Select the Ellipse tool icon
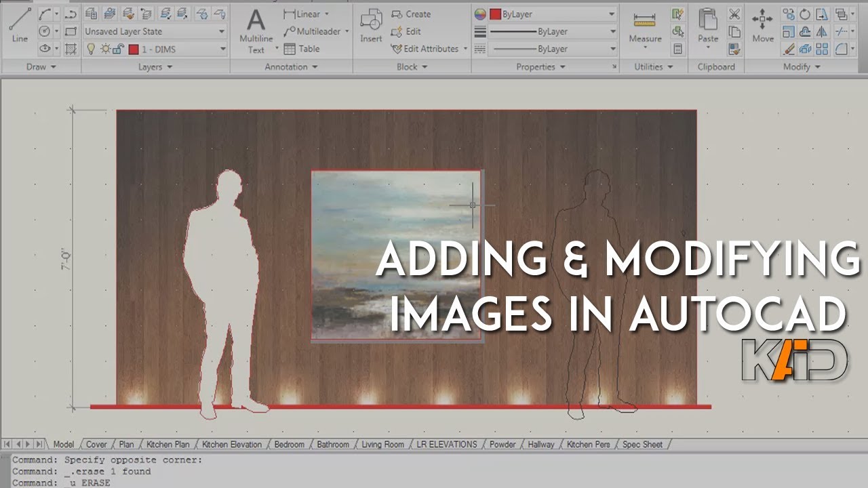 point(45,48)
